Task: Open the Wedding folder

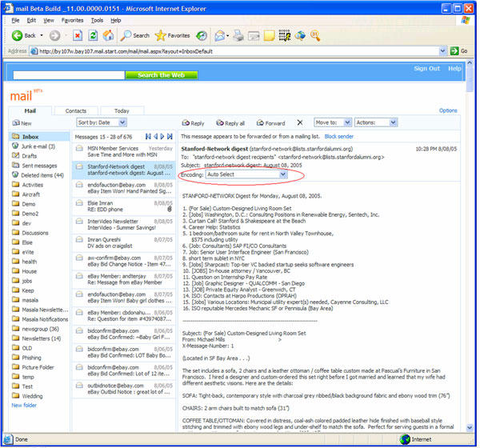Action: tap(32, 396)
